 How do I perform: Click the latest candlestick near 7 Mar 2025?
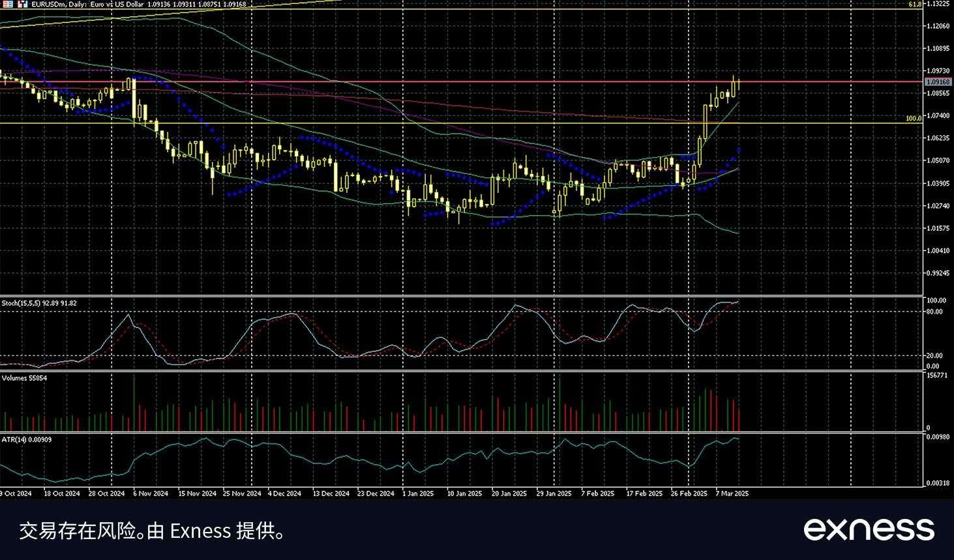(x=739, y=85)
